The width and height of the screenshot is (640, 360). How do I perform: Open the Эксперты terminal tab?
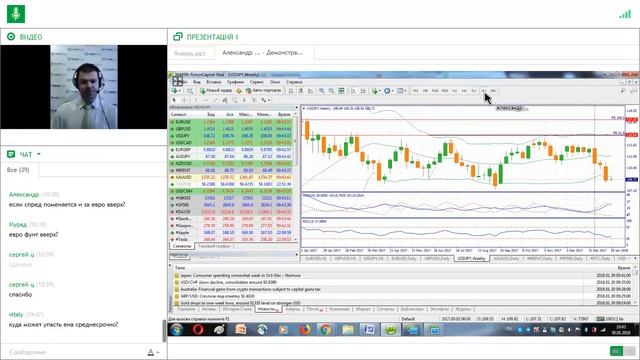(439, 309)
